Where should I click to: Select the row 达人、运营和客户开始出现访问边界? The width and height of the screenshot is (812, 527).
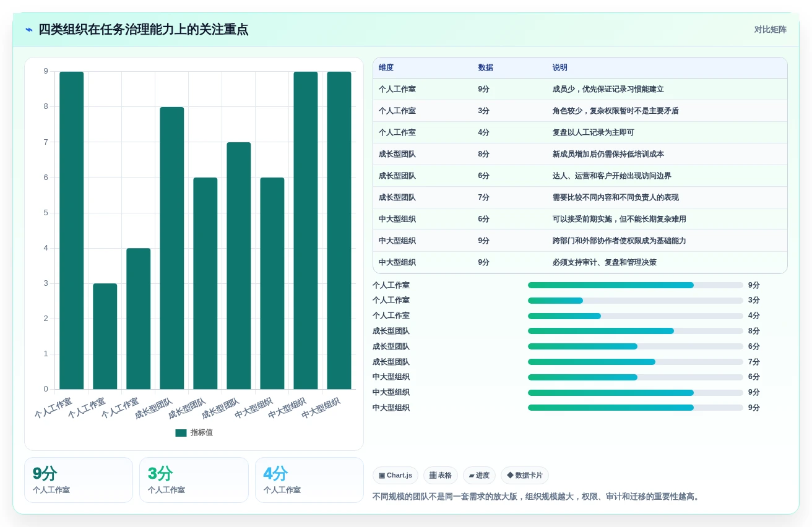click(580, 176)
